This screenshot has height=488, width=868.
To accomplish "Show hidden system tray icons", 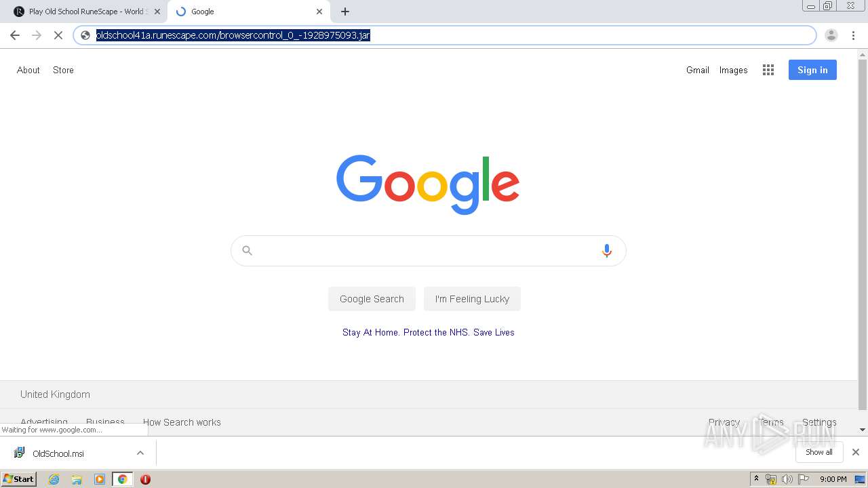I will [x=756, y=479].
